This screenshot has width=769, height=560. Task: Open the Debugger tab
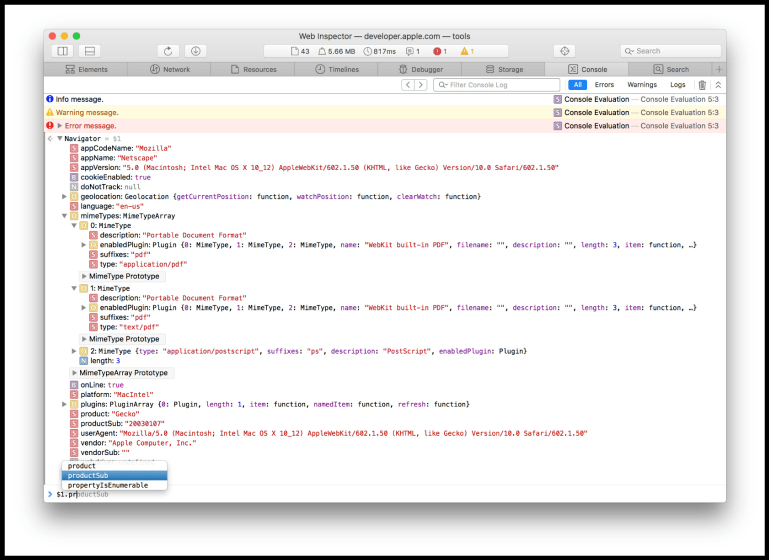click(420, 69)
